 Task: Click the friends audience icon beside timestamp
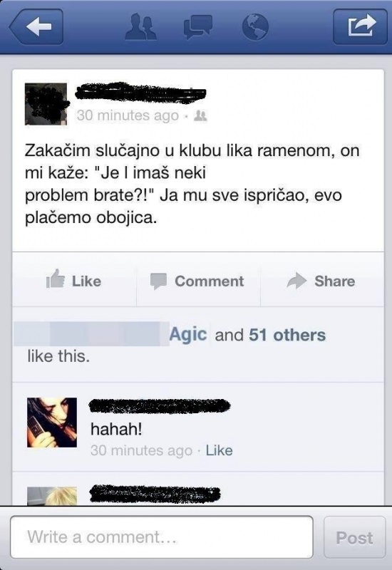[x=200, y=115]
